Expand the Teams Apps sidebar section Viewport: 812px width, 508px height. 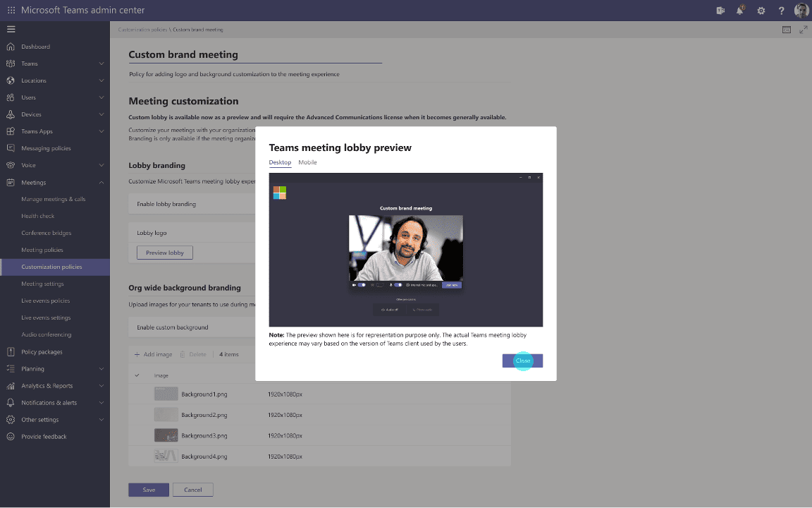point(101,131)
